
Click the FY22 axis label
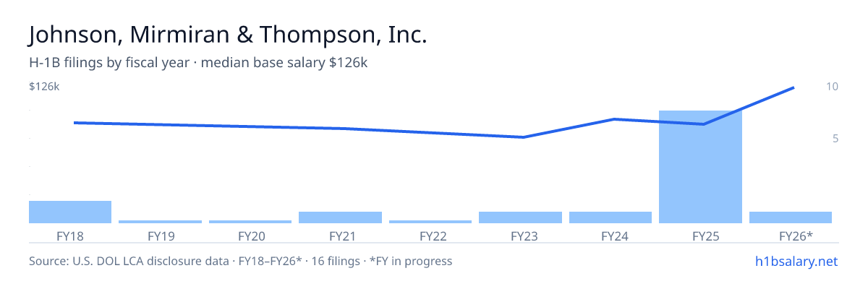[x=430, y=236]
